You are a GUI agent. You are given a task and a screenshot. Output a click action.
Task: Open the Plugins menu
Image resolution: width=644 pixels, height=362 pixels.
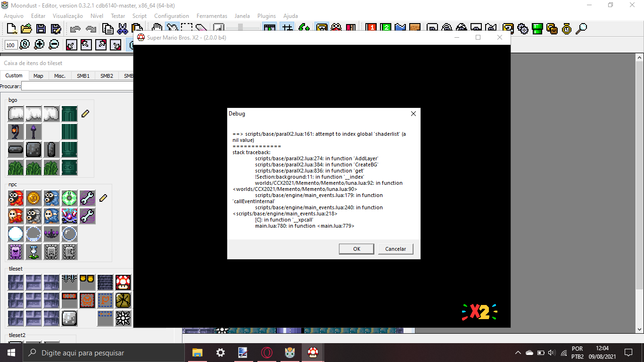click(x=266, y=16)
